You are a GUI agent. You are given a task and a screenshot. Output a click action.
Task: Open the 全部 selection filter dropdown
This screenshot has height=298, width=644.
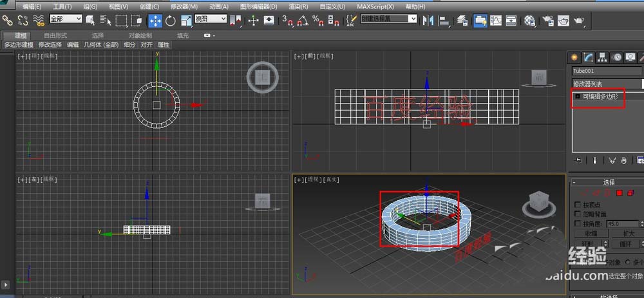tap(66, 19)
